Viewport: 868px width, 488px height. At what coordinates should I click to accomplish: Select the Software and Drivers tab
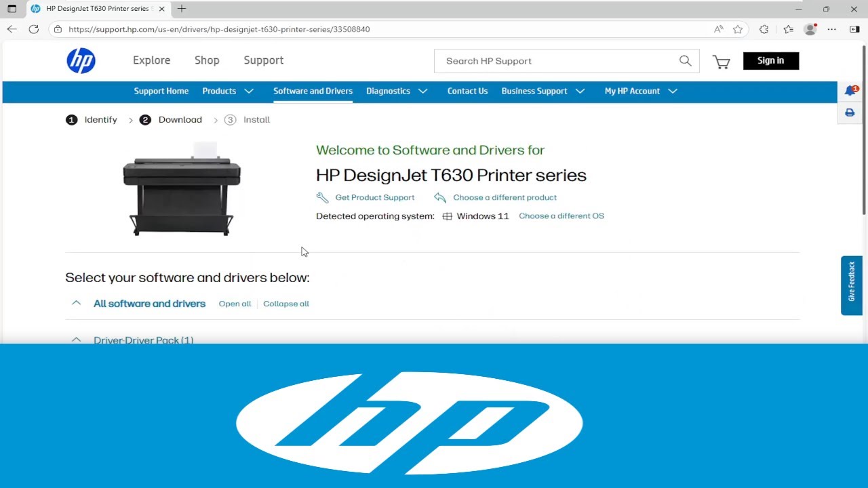[313, 91]
